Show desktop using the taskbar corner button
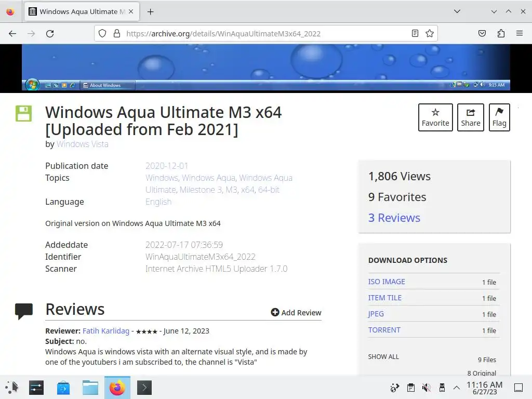 518,388
